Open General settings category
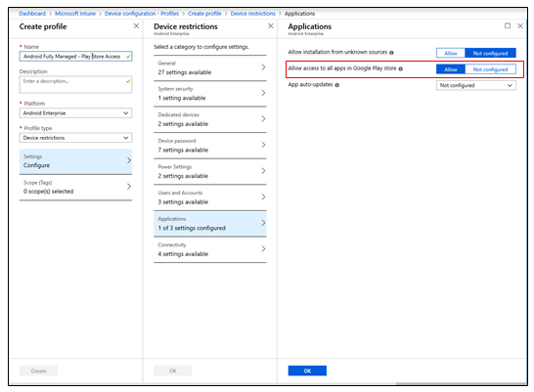The height and width of the screenshot is (392, 534). click(x=210, y=67)
